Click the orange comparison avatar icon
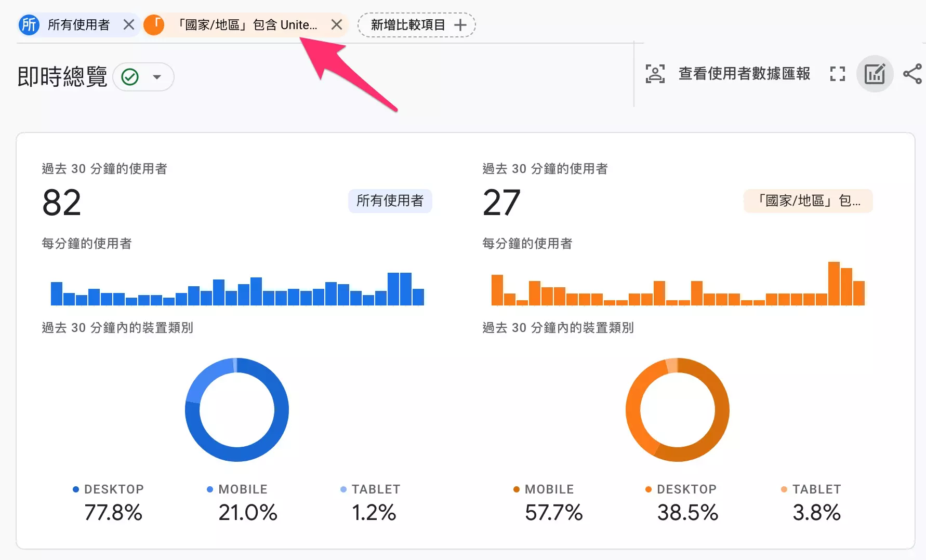This screenshot has width=926, height=560. (154, 24)
